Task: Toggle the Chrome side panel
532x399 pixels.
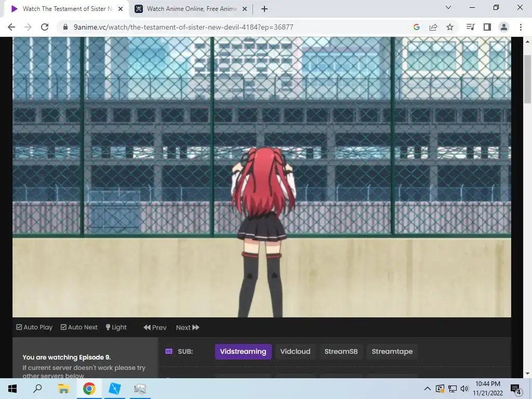Action: pyautogui.click(x=487, y=27)
